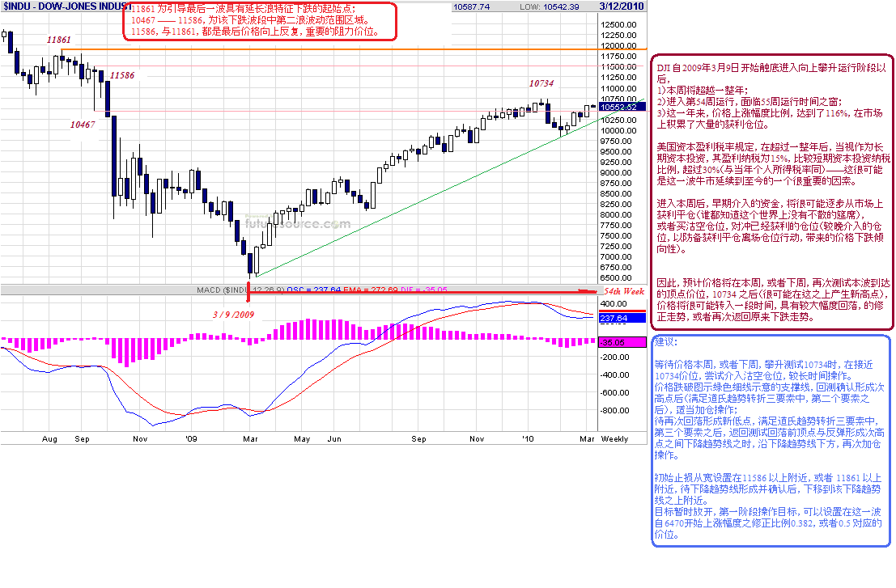Click the 7500.00 price axis label
Screen dimensions: 896x588
616,236
